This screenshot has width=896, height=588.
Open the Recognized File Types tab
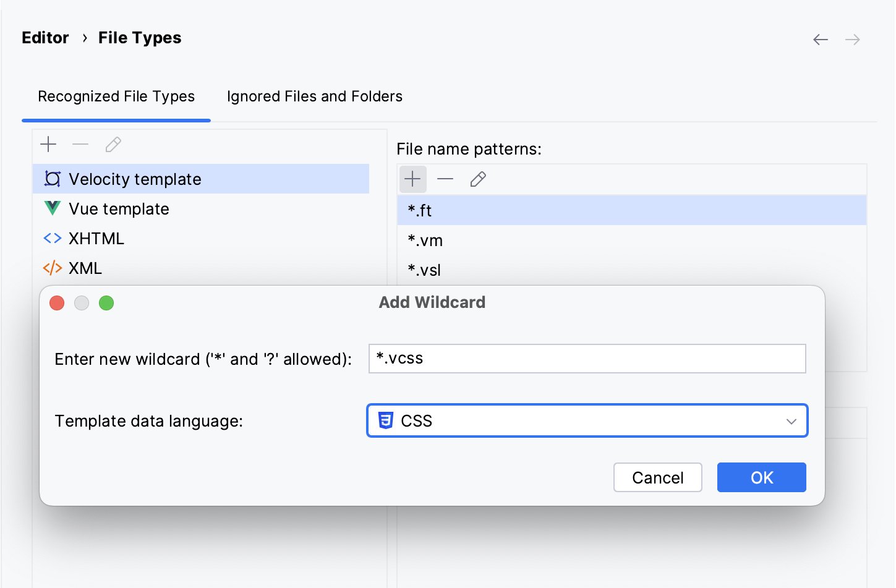[x=116, y=96]
